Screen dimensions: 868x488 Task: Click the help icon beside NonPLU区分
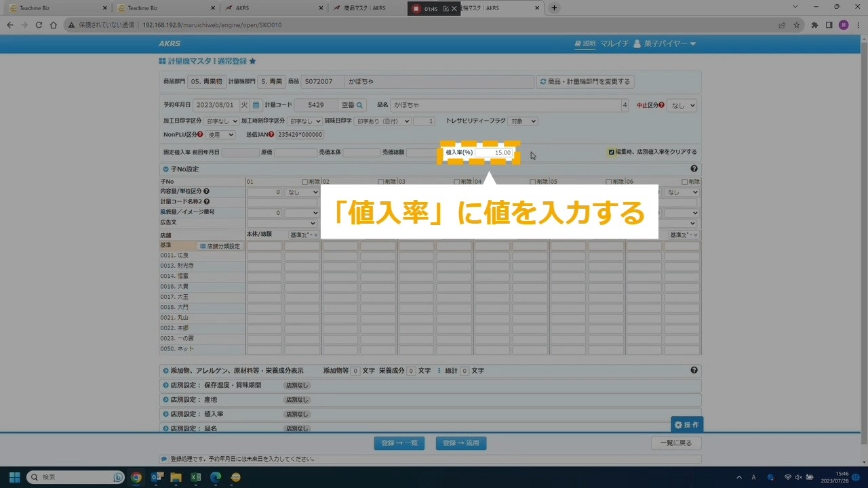coord(200,134)
